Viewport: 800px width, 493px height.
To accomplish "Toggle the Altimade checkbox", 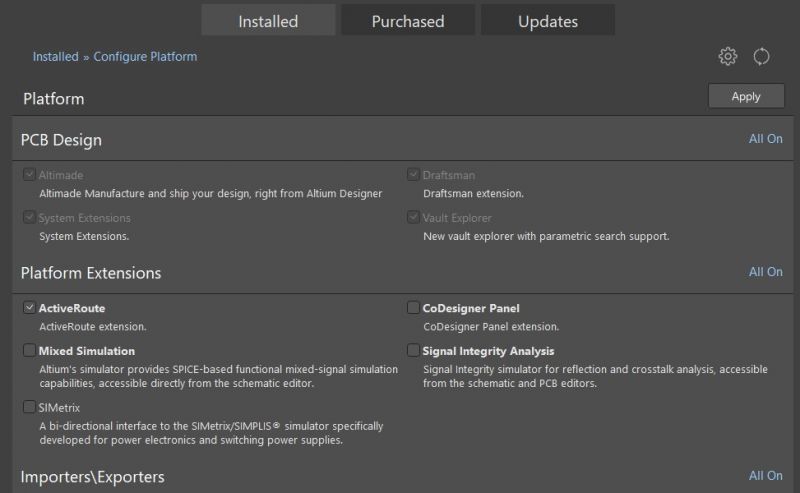I will pyautogui.click(x=29, y=175).
